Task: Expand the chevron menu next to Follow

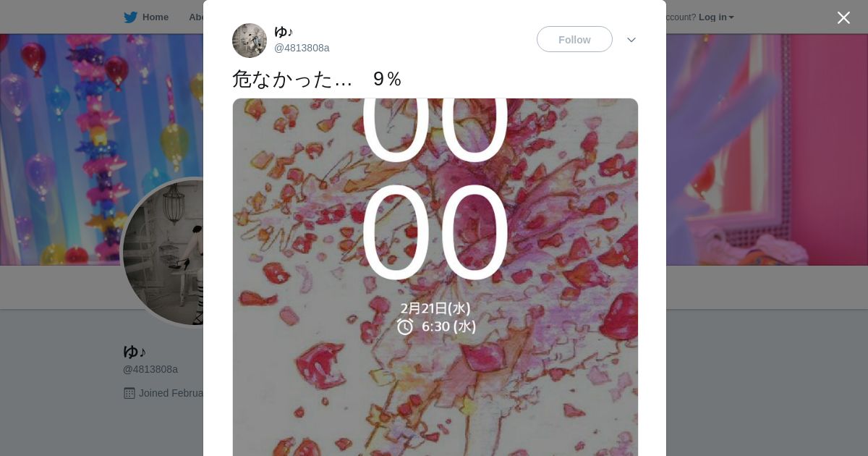Action: pos(631,40)
